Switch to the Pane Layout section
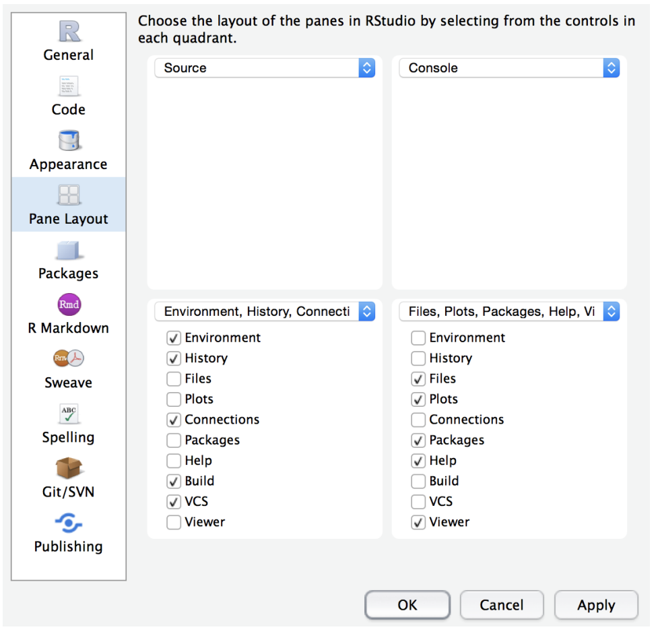 (69, 205)
